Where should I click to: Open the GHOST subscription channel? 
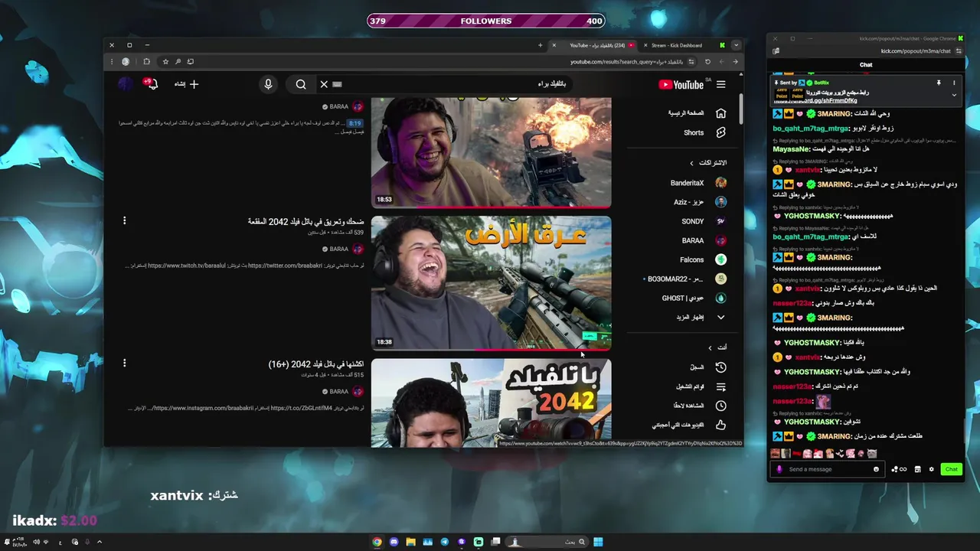pos(694,298)
